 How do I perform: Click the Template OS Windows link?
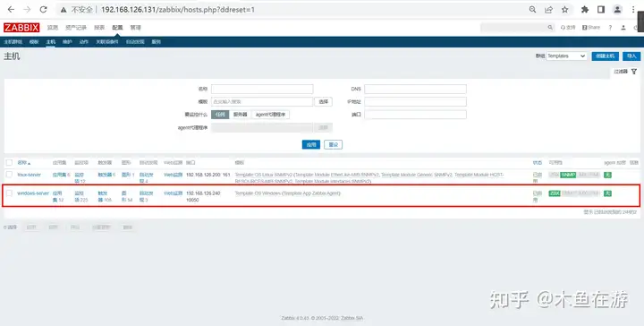pyautogui.click(x=258, y=193)
